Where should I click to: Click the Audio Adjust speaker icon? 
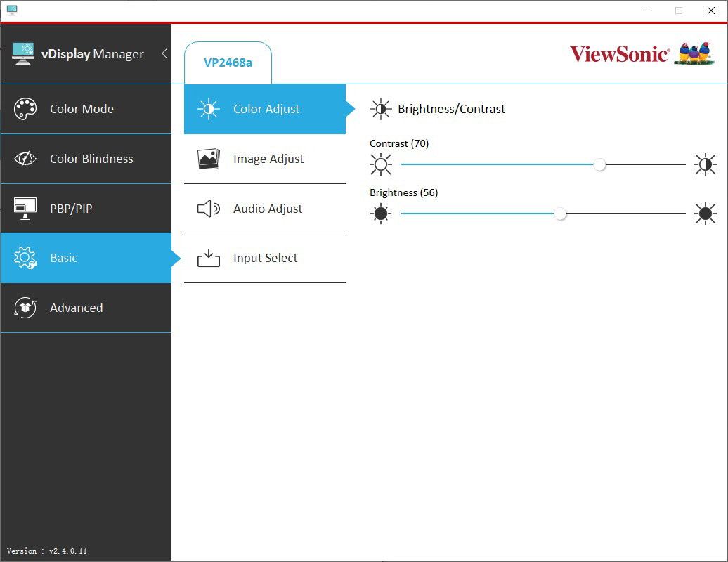coord(209,209)
